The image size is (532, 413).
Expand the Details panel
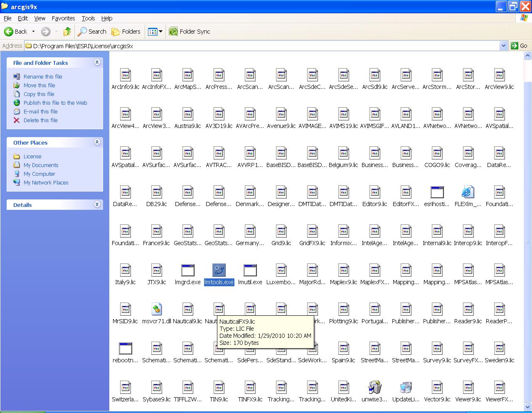coord(97,204)
